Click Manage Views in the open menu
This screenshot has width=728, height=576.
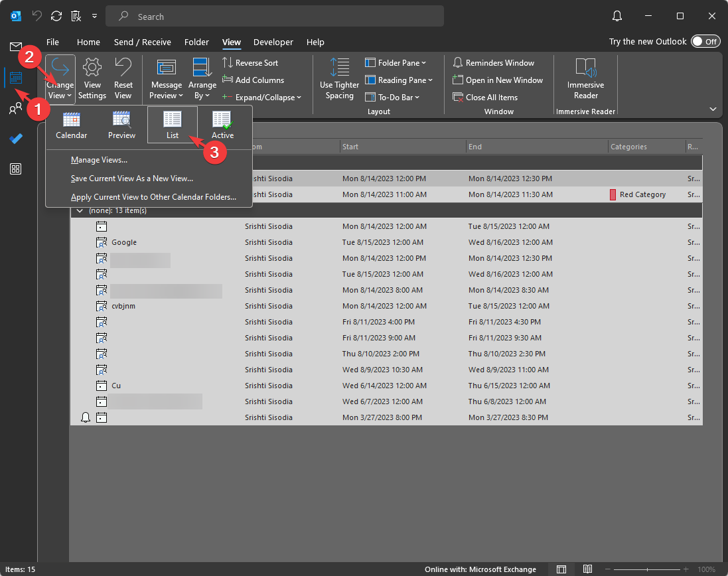point(99,159)
